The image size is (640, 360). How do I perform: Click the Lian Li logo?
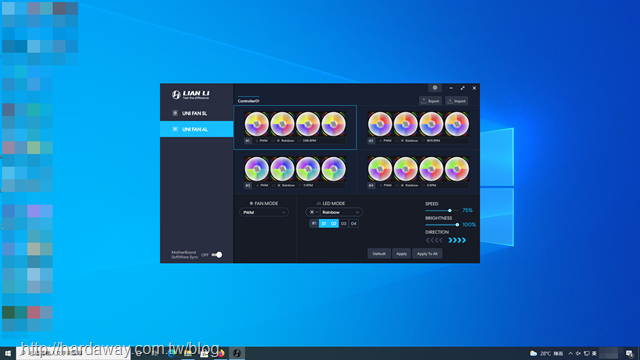click(x=191, y=95)
